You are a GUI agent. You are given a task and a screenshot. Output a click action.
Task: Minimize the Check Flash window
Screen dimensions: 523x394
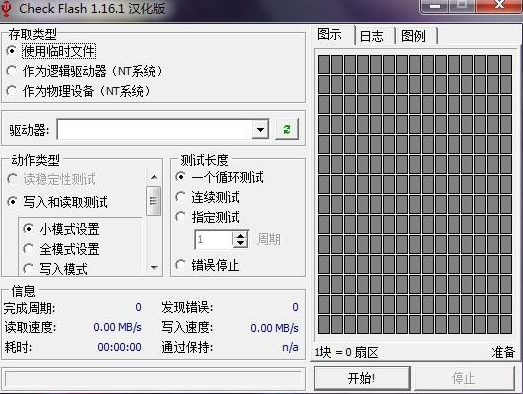click(435, 6)
